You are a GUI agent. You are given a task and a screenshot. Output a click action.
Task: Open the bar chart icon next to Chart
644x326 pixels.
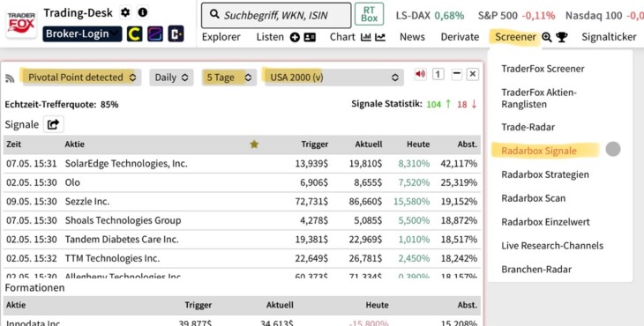pos(365,37)
